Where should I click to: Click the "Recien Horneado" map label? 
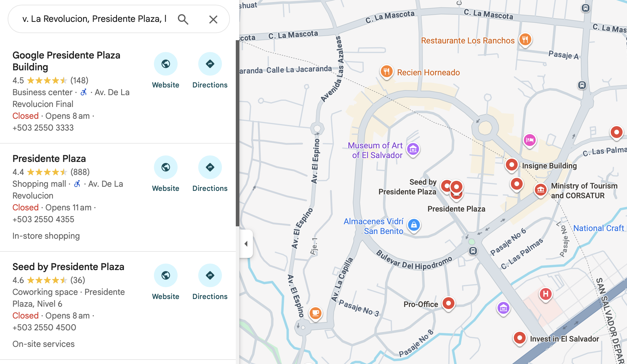428,72
